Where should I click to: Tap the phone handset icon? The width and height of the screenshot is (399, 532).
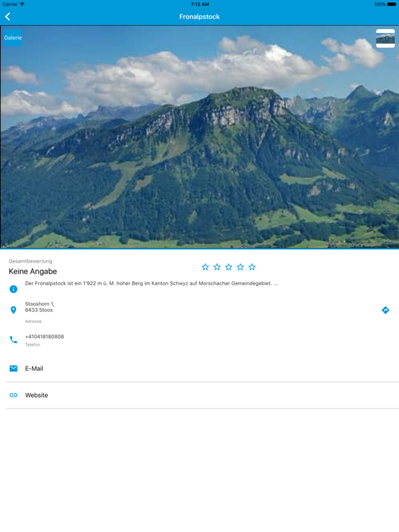pyautogui.click(x=13, y=339)
